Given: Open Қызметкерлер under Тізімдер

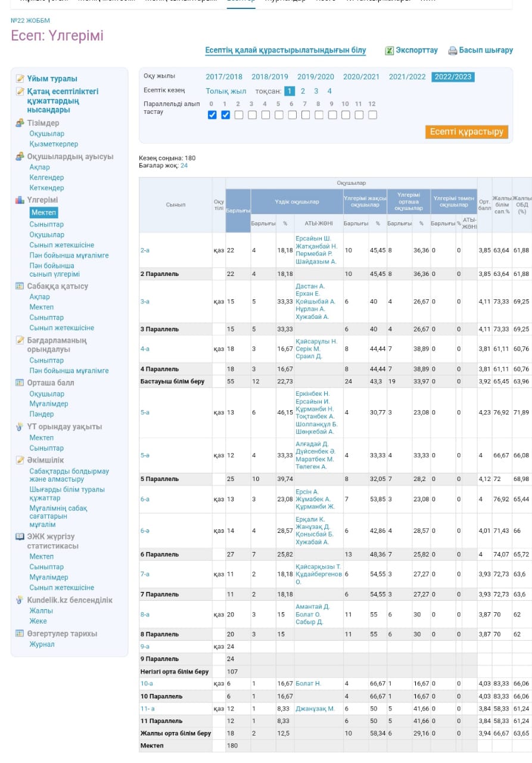Looking at the screenshot, I should pos(54,144).
